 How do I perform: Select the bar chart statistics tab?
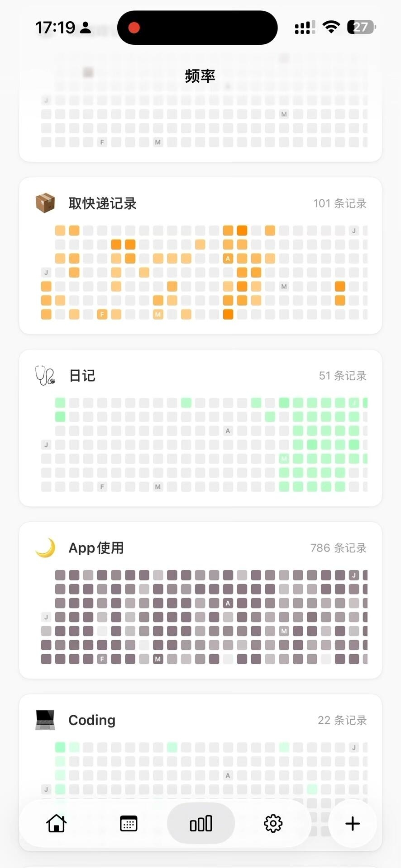click(x=201, y=823)
